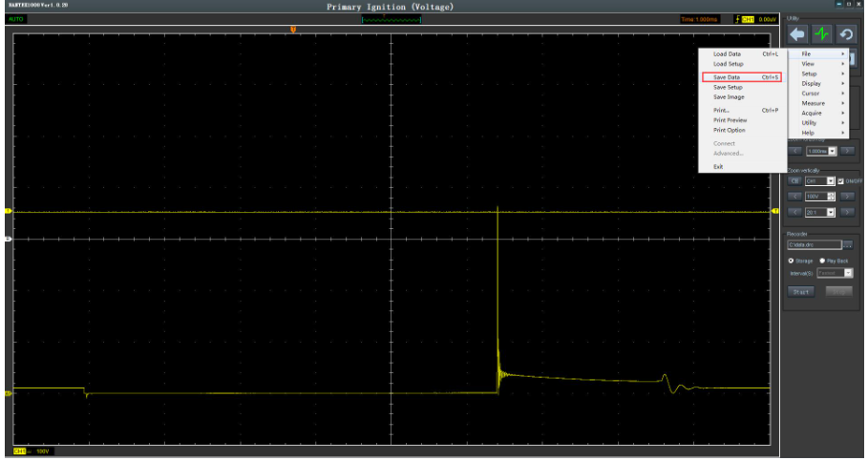Click left arrow of horizontal zoom
Screen dimensions: 868x461
click(794, 151)
